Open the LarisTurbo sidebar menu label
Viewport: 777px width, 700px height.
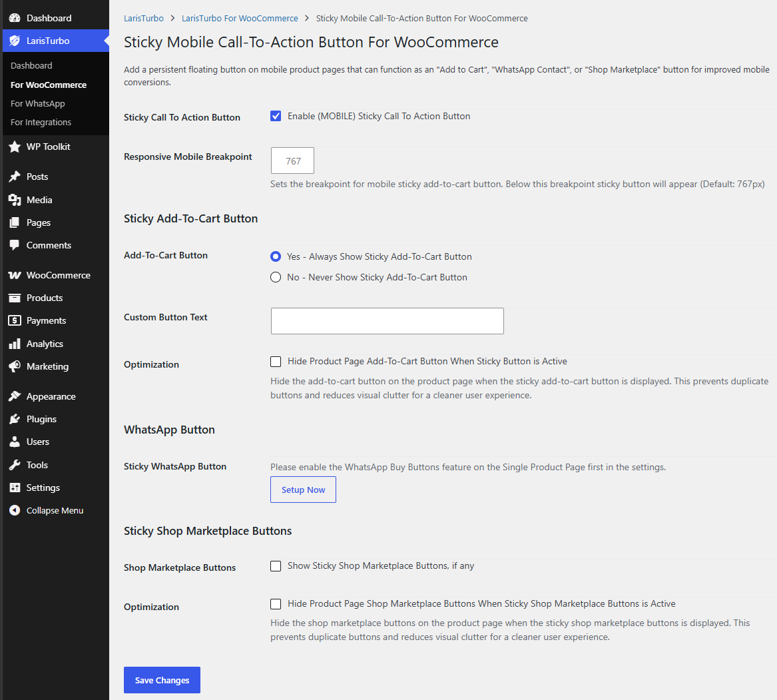tap(48, 41)
